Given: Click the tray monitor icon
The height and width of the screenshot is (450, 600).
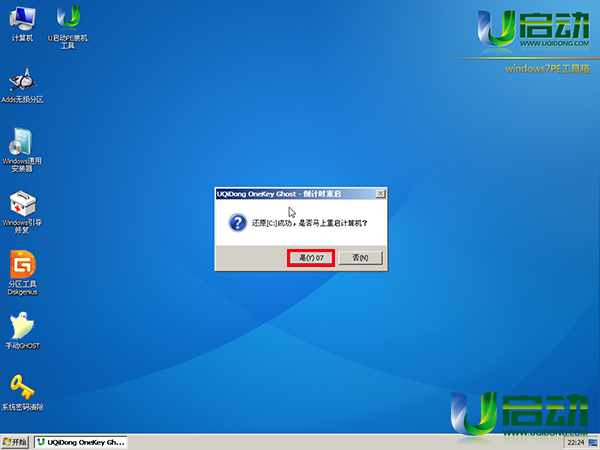Looking at the screenshot, I should pos(593,443).
